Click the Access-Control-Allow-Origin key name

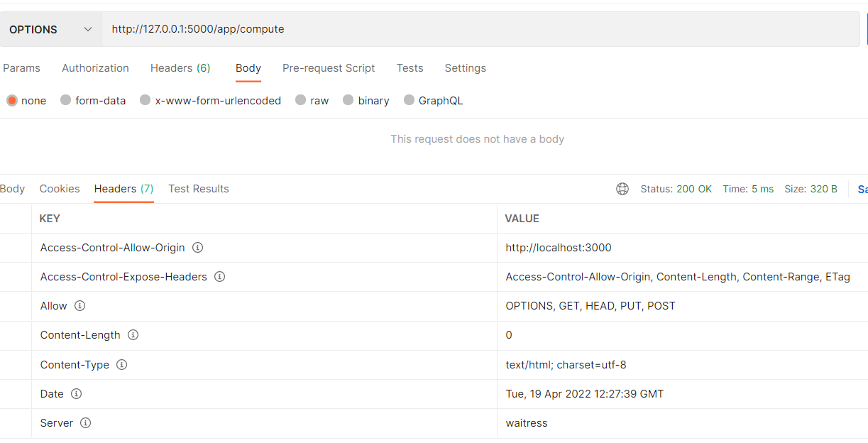(x=113, y=248)
